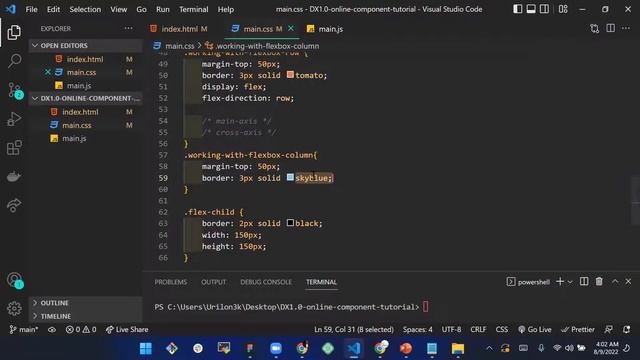
Task: Switch to the main.js editor tab
Action: point(325,29)
